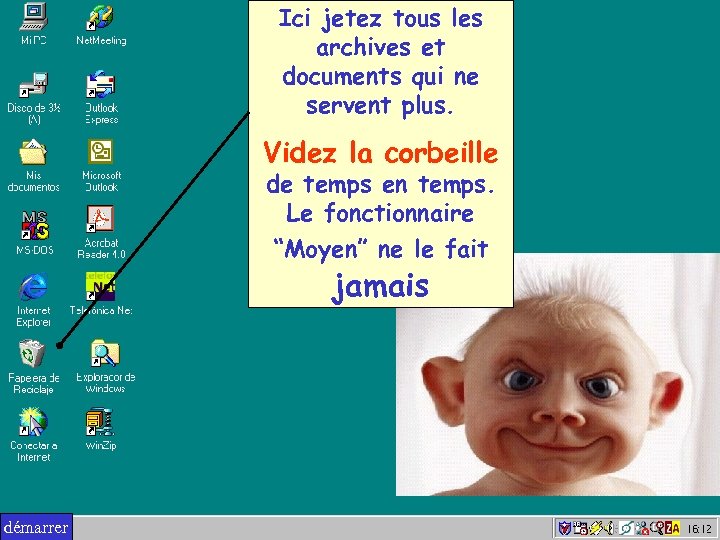This screenshot has width=720, height=540.
Task: Click the "de temps en temps." line
Action: tap(381, 185)
